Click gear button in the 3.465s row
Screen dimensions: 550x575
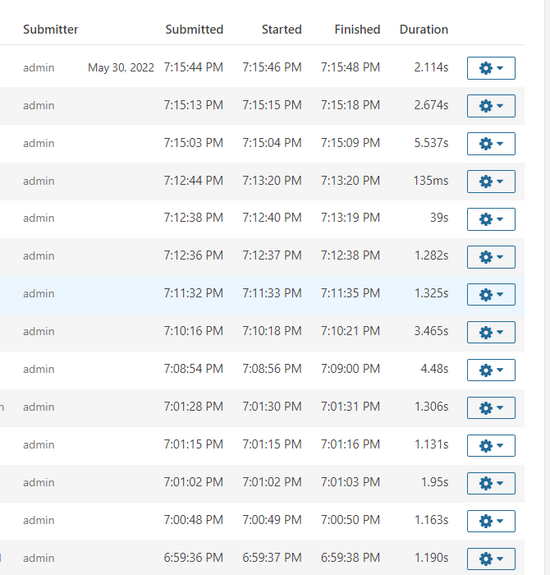click(x=491, y=332)
